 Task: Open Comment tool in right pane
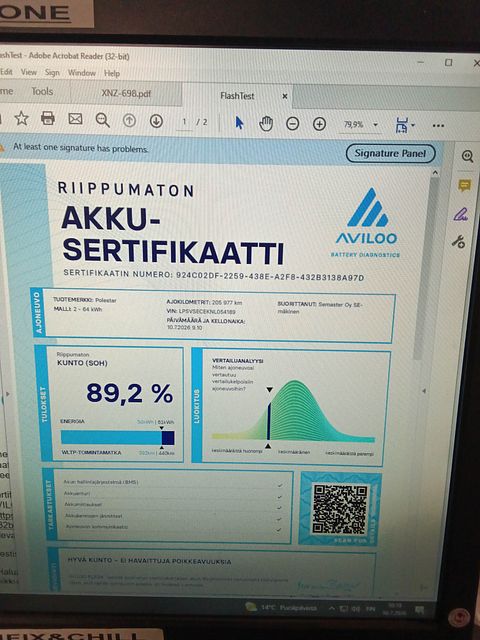coord(464,186)
